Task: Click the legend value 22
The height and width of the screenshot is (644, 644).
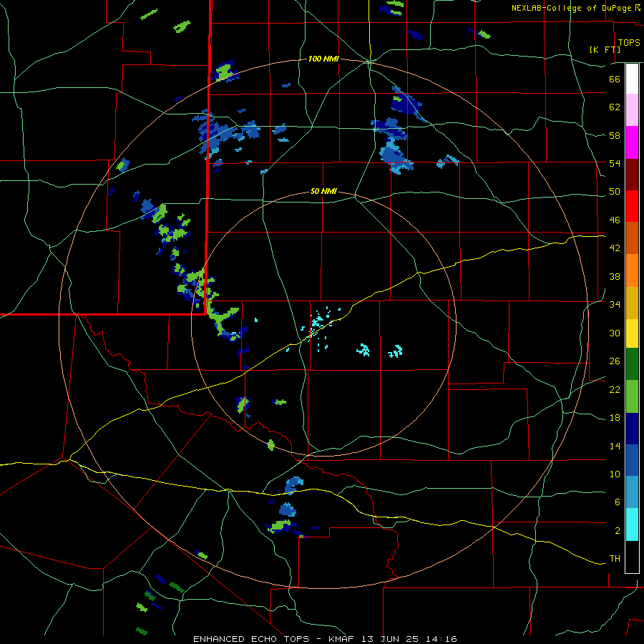Action: pyautogui.click(x=615, y=389)
